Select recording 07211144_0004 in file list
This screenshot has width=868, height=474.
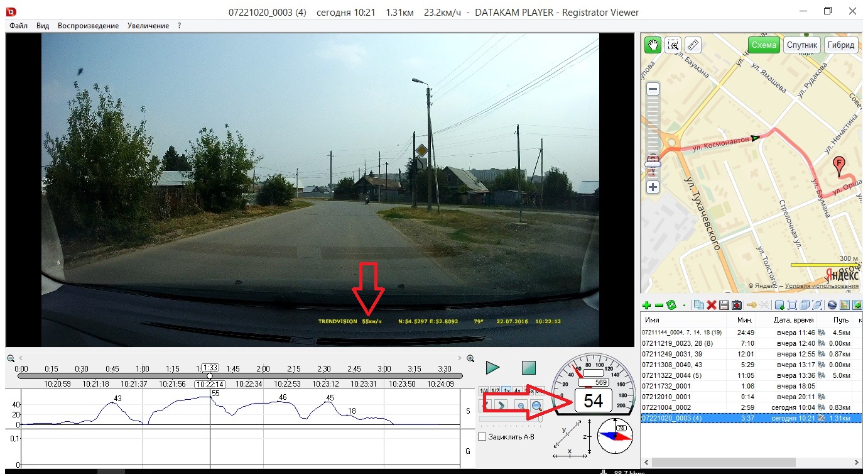pos(681,332)
